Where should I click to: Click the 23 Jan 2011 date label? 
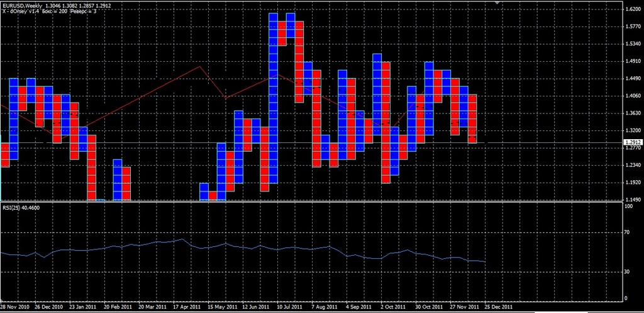coord(84,307)
